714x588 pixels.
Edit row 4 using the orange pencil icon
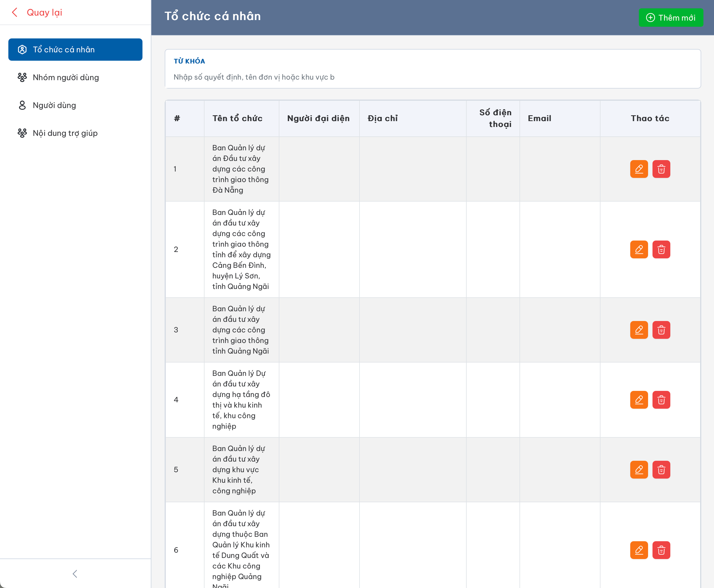(639, 400)
